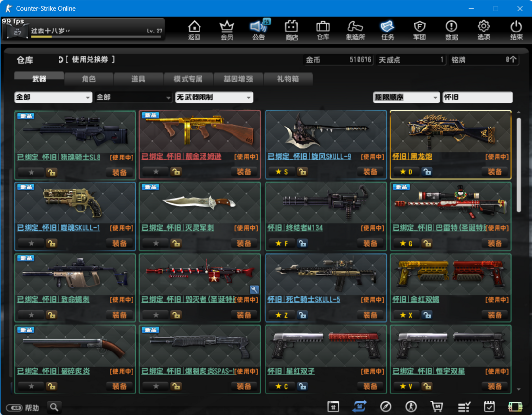
Task: Open the calendar gift window icon in bottom bar
Action: coord(333,406)
